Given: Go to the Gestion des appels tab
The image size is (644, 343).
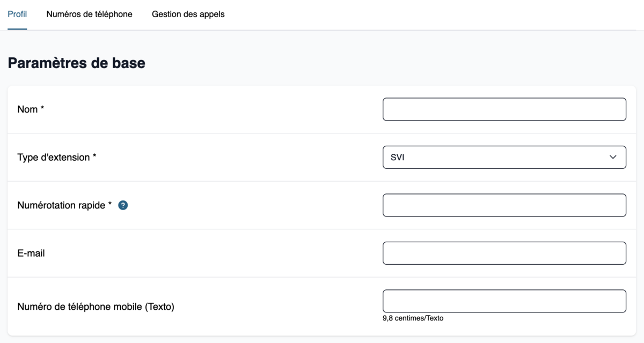Looking at the screenshot, I should tap(188, 14).
